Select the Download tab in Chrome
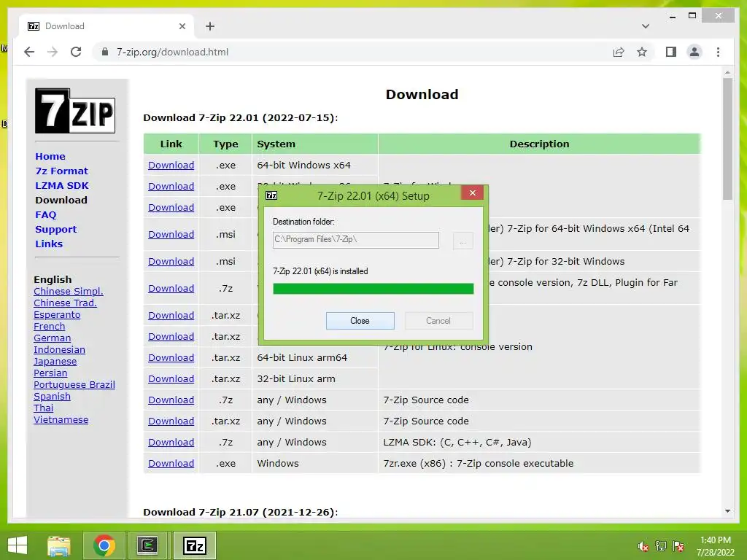The height and width of the screenshot is (560, 747). tap(107, 26)
